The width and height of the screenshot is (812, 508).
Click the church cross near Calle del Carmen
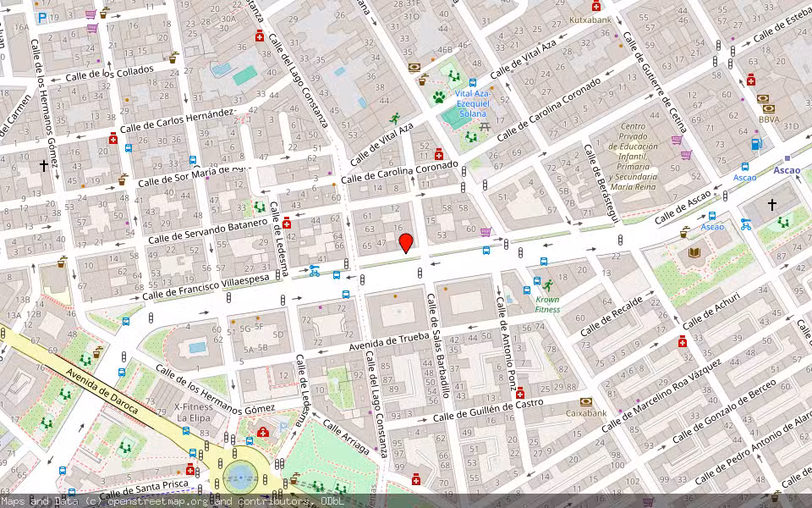[x=44, y=165]
